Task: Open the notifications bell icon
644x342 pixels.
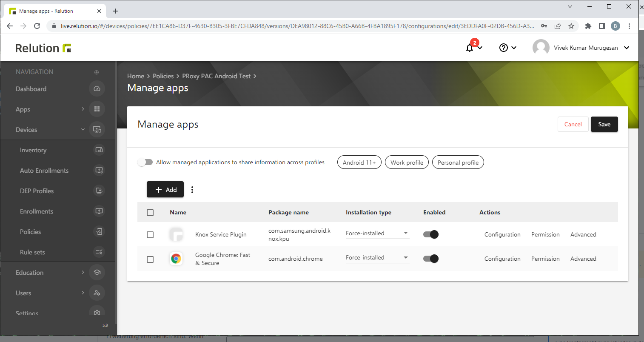Action: point(470,48)
